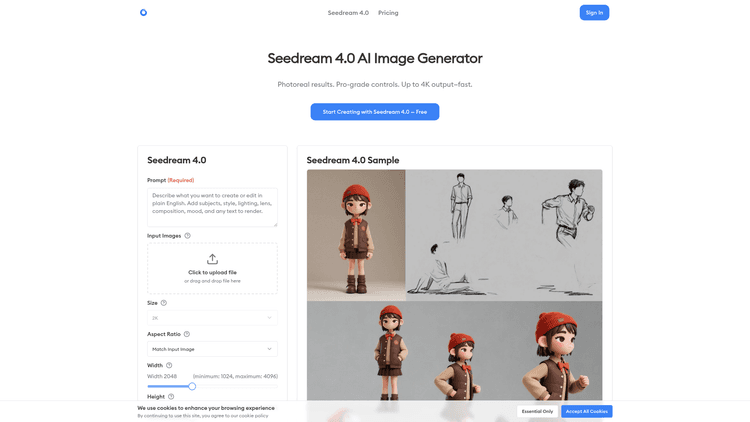
Task: Go to the Pricing page
Action: (x=388, y=13)
